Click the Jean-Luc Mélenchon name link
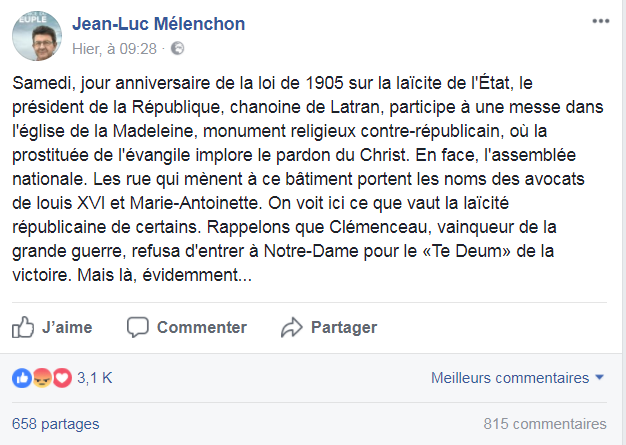626x445 pixels. [x=158, y=24]
